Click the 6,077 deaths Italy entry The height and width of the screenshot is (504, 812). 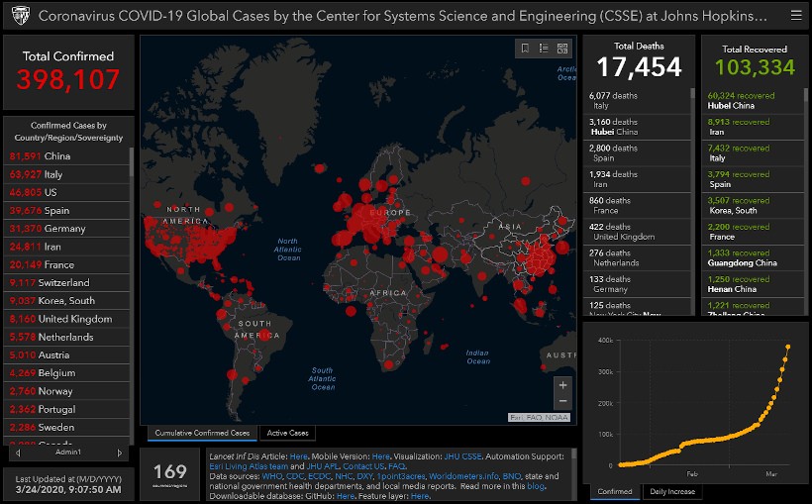tap(637, 100)
